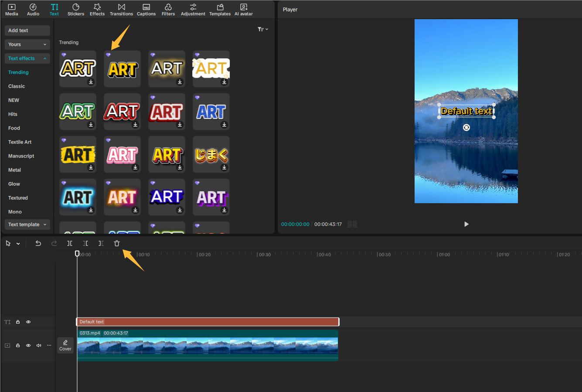Switch to the Text template section

click(x=27, y=224)
